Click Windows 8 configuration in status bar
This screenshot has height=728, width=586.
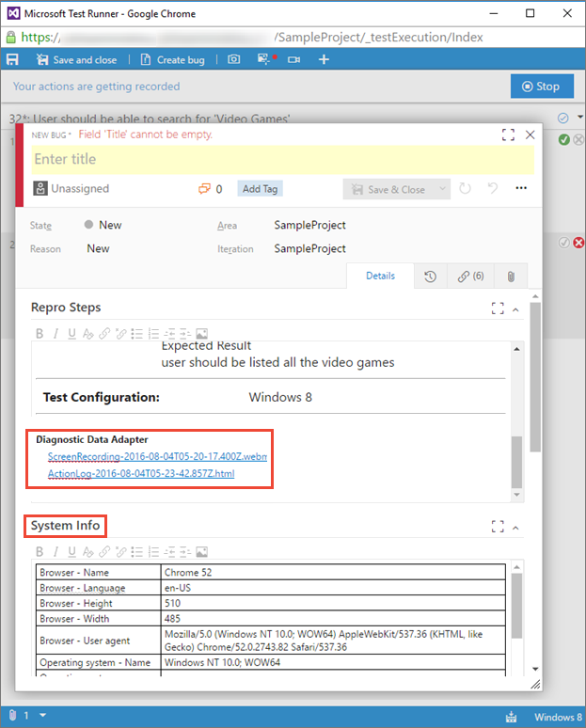pyautogui.click(x=558, y=717)
